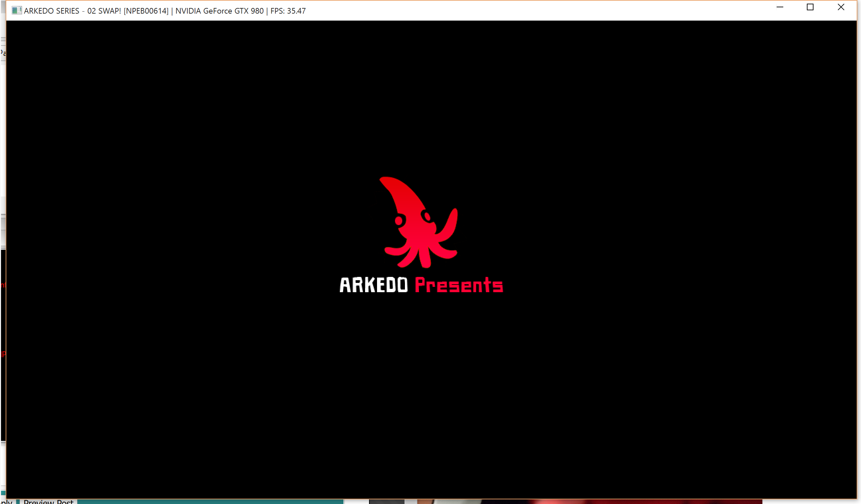Click the emulator window icon in title bar
Screen dimensions: 861x504
16,11
